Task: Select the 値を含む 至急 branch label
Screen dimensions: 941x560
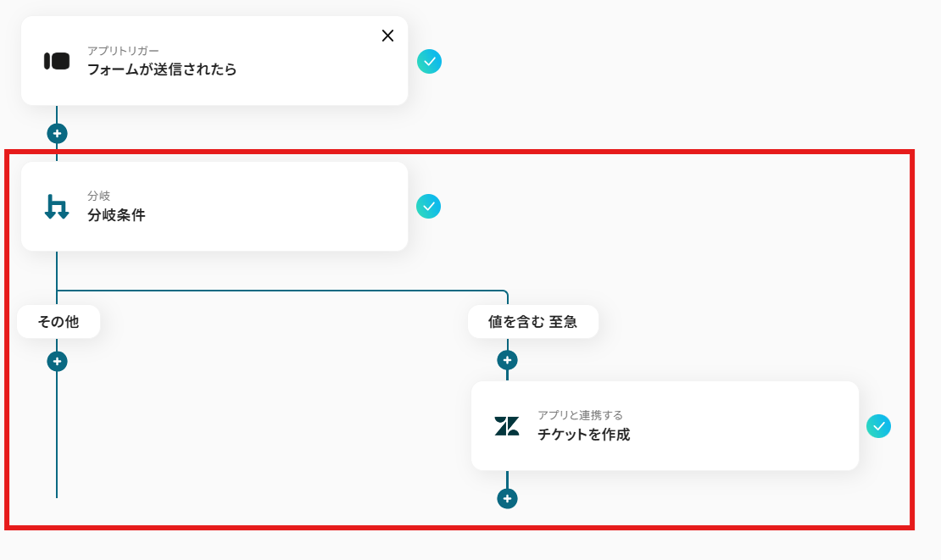Action: [533, 321]
